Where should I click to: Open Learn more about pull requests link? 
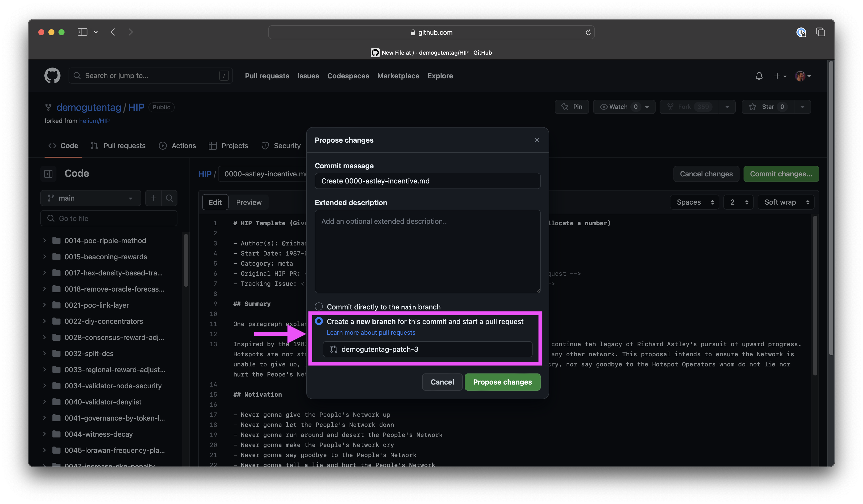(371, 332)
